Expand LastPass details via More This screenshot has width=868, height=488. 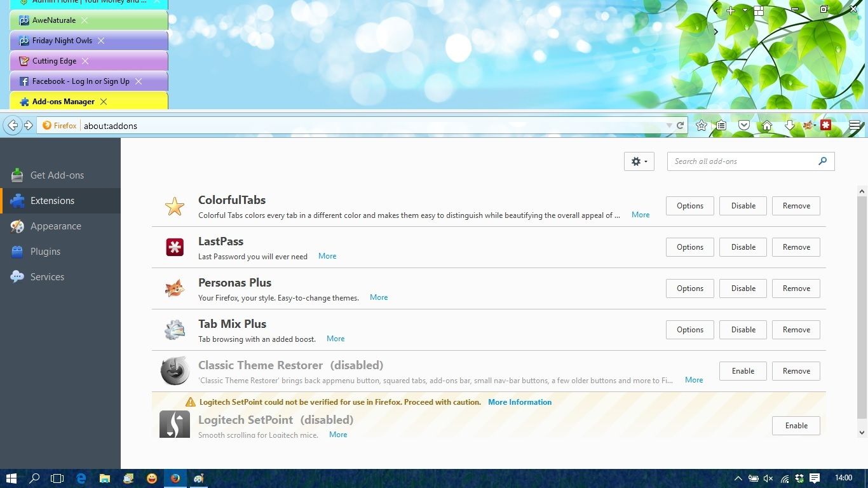coord(327,256)
